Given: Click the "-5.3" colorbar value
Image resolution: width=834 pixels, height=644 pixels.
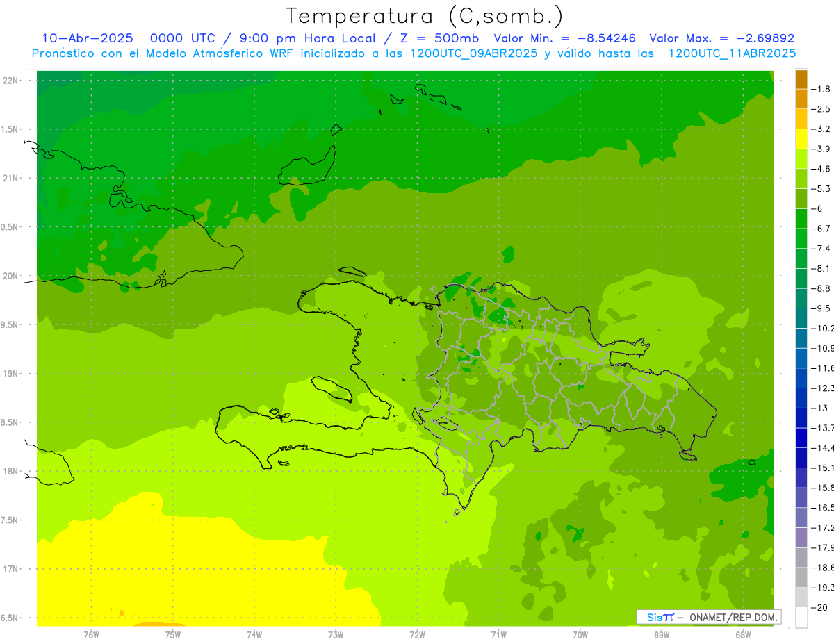Looking at the screenshot, I should (x=821, y=189).
